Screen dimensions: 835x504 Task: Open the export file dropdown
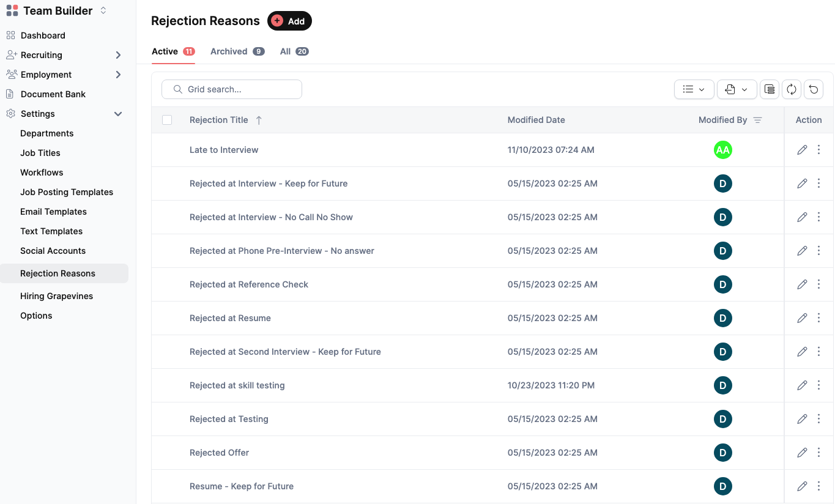tap(737, 89)
